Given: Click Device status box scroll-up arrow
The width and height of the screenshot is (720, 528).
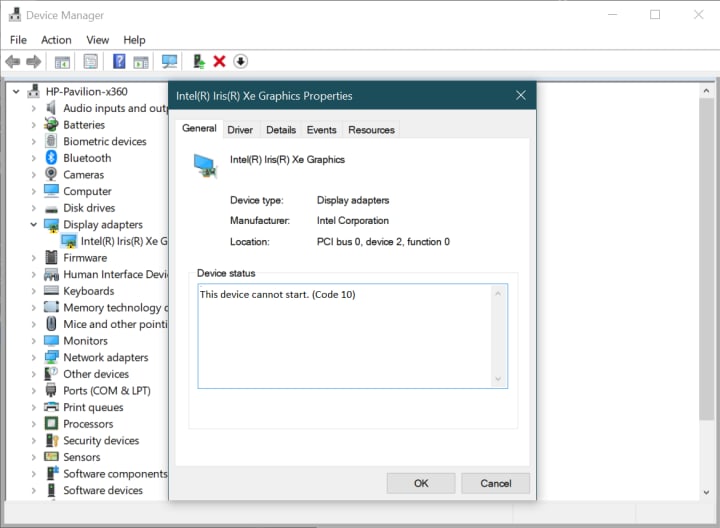Looking at the screenshot, I should (x=498, y=293).
